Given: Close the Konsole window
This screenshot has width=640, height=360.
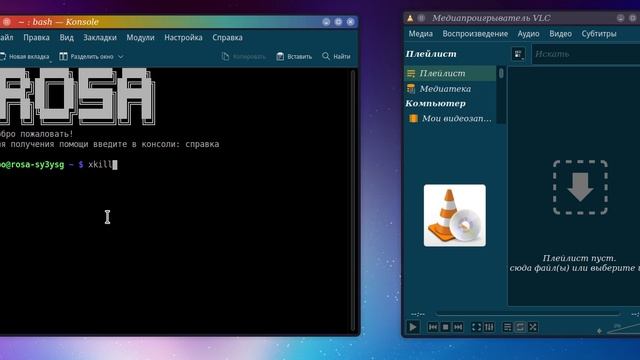Looking at the screenshot, I should click(350, 22).
